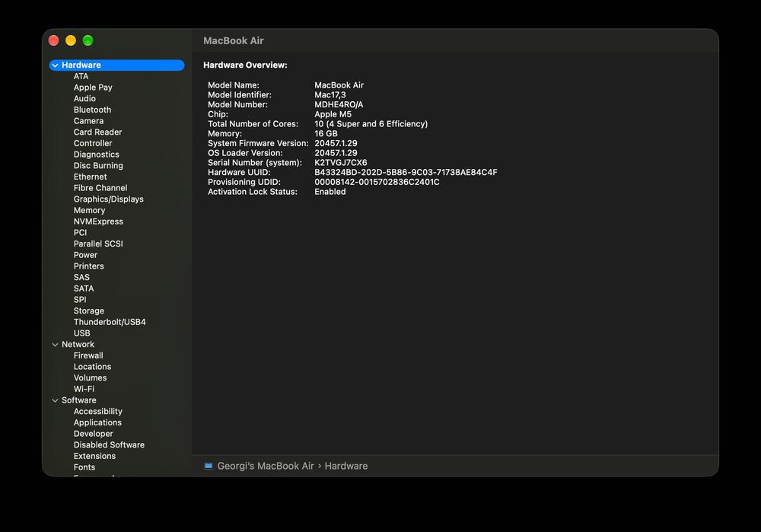The height and width of the screenshot is (532, 761).
Task: Click the Apple M5 chip value
Action: click(333, 114)
